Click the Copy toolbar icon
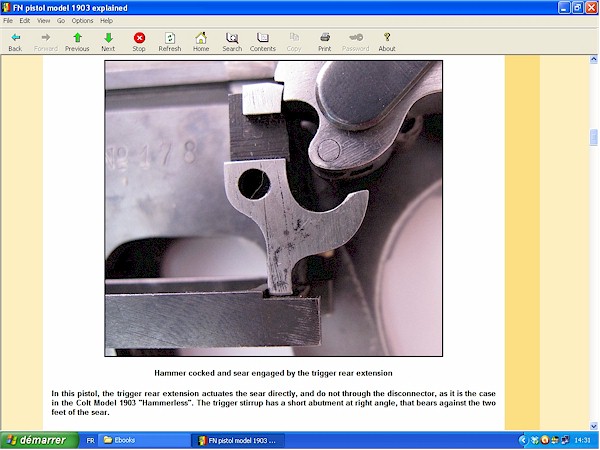The height and width of the screenshot is (450, 600). tap(294, 42)
